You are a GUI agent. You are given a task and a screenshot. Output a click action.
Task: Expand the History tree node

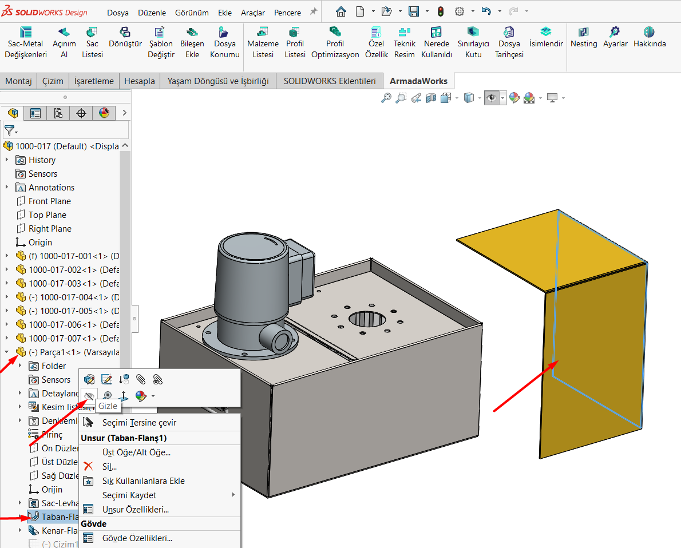tap(8, 160)
